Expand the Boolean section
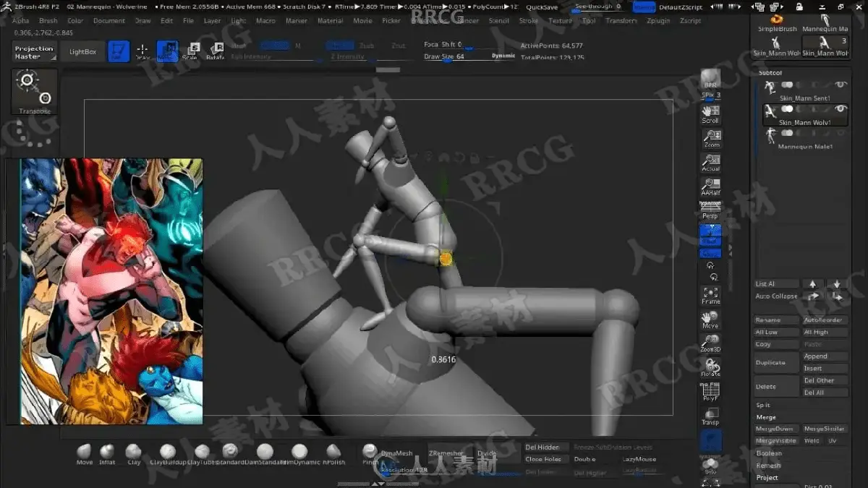 click(x=769, y=453)
